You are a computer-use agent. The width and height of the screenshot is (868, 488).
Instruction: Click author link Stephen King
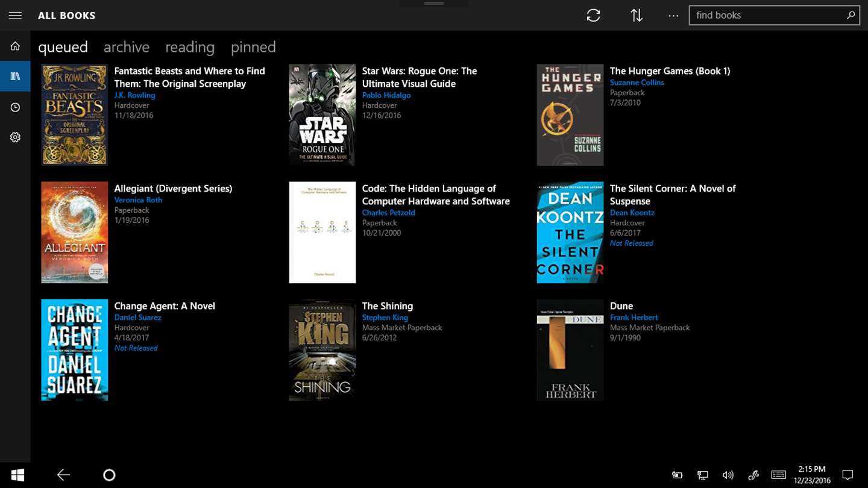click(x=385, y=318)
